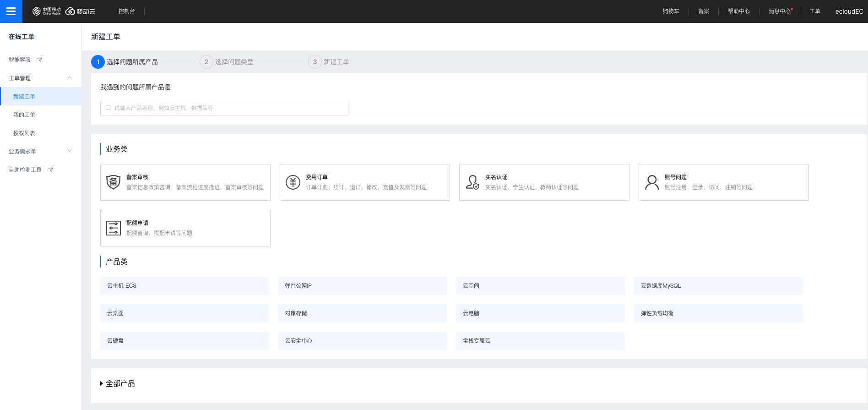Click the 账号问题 user icon
868x410 pixels.
pyautogui.click(x=652, y=182)
